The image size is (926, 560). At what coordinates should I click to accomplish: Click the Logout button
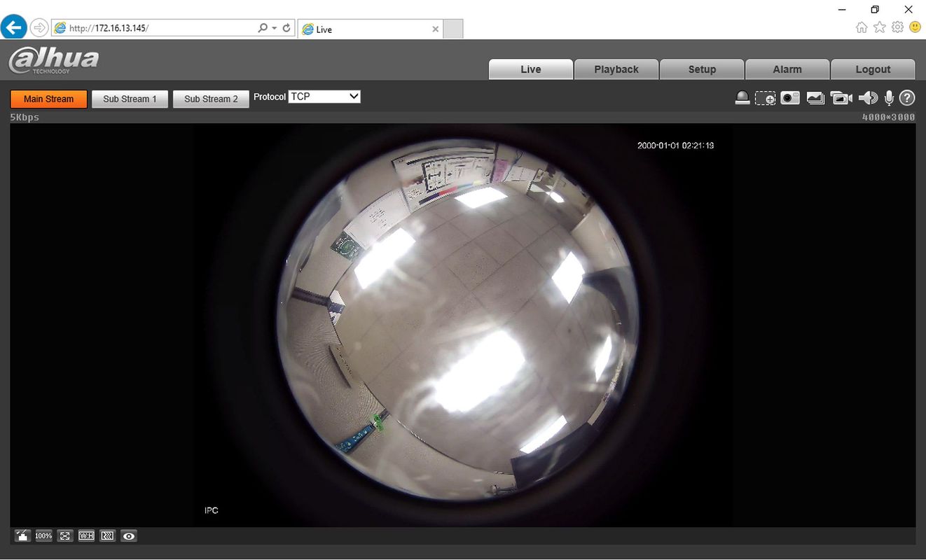pyautogui.click(x=873, y=69)
